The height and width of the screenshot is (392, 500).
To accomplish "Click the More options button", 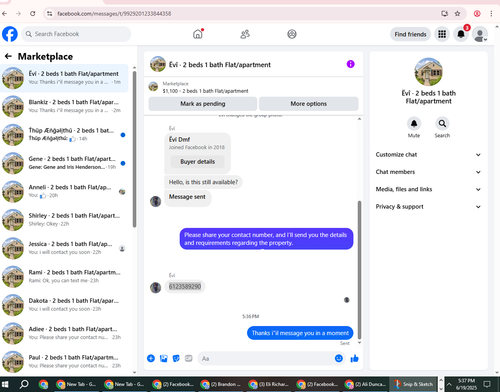I will pyautogui.click(x=309, y=104).
